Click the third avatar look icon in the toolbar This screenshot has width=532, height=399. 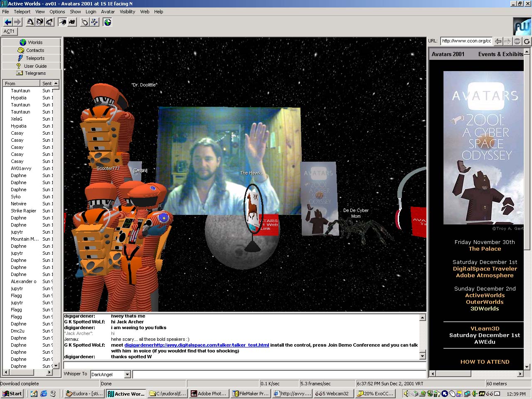[x=49, y=22]
